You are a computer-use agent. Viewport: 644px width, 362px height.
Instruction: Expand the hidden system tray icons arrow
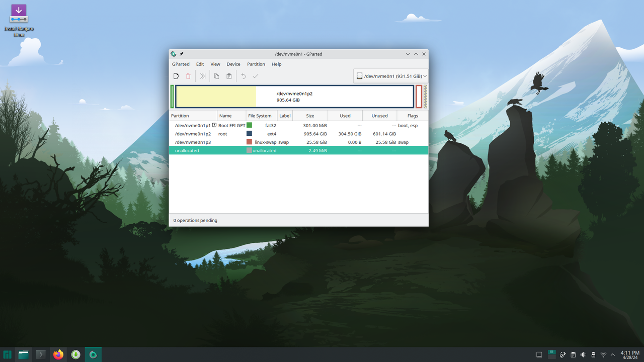tap(613, 354)
